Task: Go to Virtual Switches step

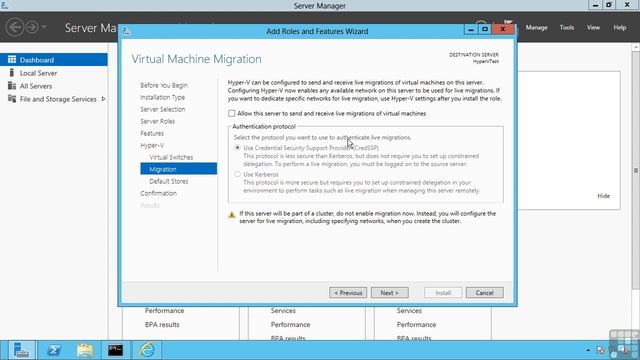Action: point(171,157)
